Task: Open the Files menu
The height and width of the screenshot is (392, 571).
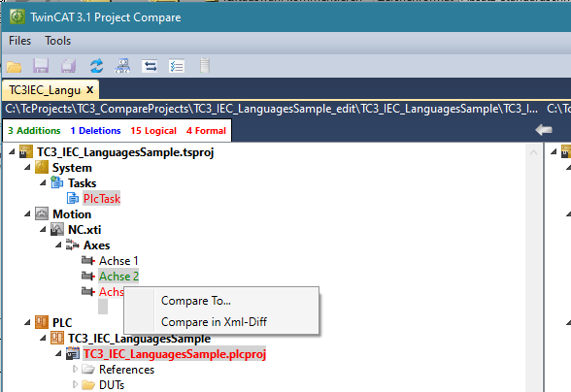Action: coord(19,41)
